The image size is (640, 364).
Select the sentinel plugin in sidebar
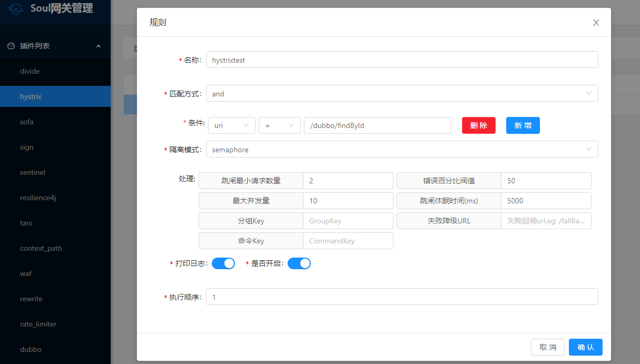pos(32,172)
